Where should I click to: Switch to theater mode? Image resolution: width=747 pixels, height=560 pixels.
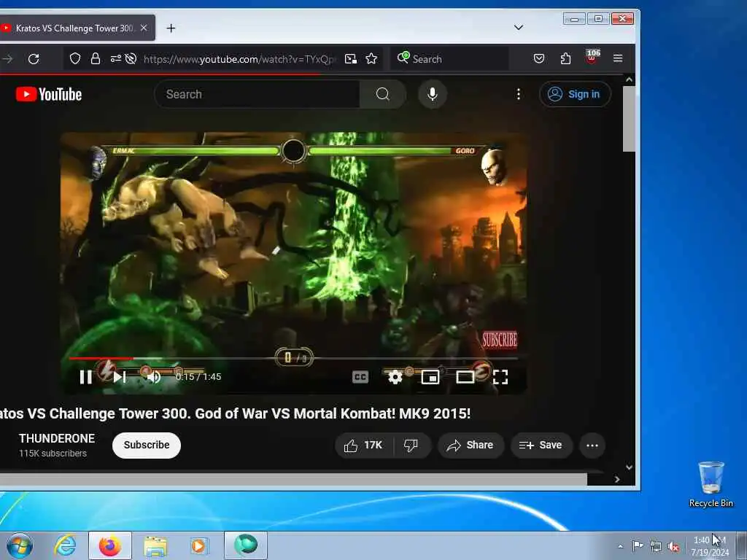tap(465, 377)
